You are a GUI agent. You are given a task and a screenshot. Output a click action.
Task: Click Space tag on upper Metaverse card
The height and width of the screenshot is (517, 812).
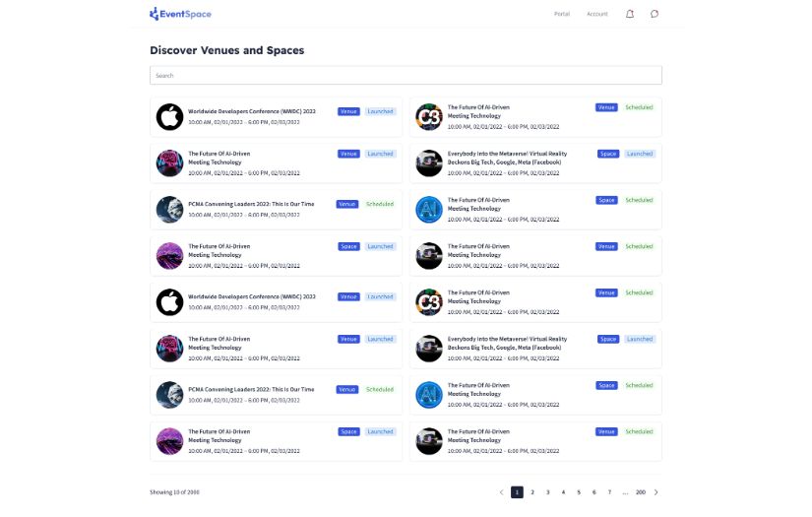(608, 154)
